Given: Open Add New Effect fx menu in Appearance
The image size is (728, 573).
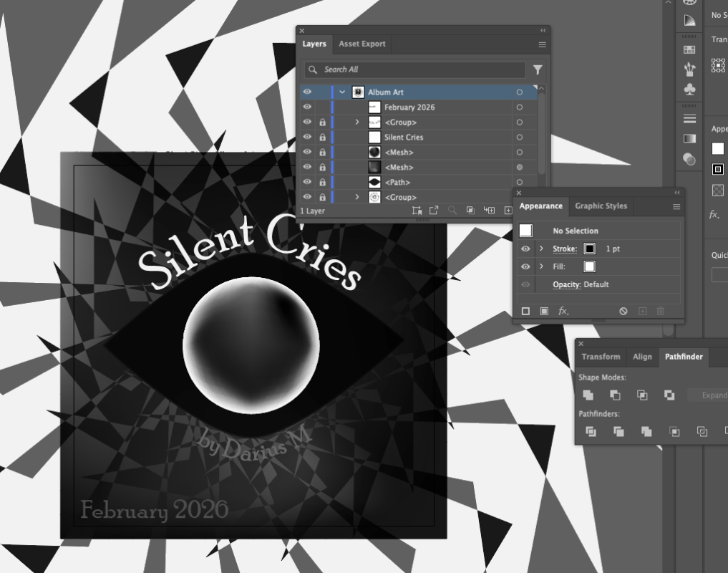Looking at the screenshot, I should coord(563,312).
